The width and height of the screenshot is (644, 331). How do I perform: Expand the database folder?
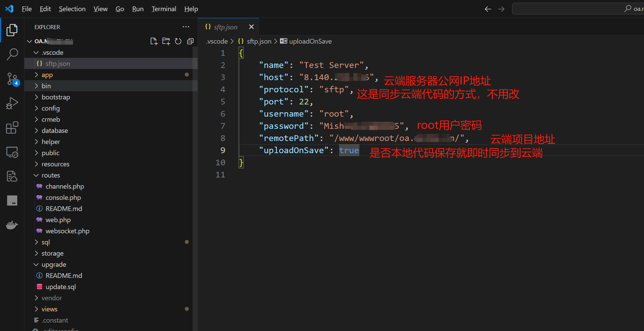tap(111, 131)
